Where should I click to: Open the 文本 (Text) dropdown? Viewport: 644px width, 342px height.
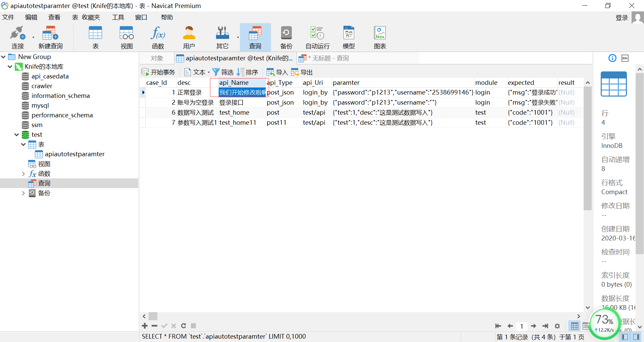pyautogui.click(x=209, y=72)
